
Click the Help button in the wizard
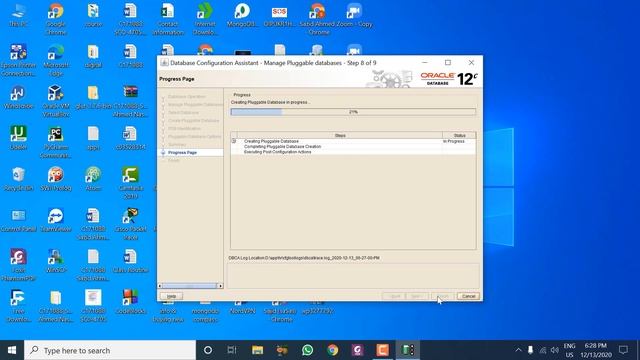tap(171, 296)
